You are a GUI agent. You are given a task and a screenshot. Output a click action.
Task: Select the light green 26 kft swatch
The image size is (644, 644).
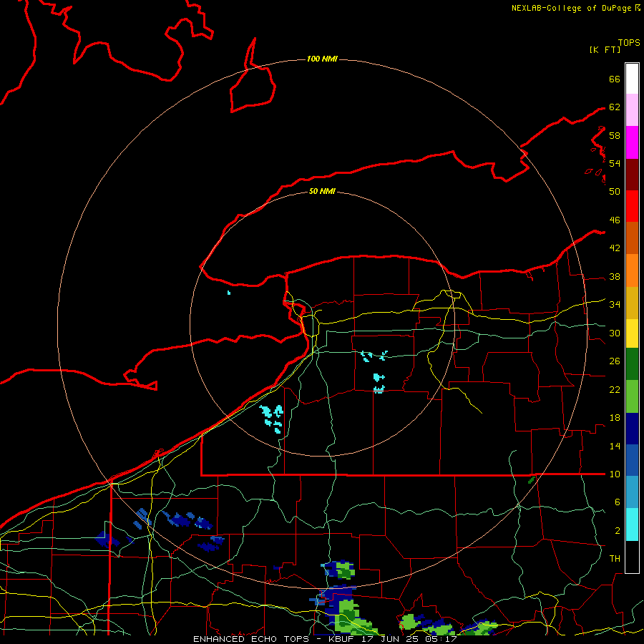(632, 396)
